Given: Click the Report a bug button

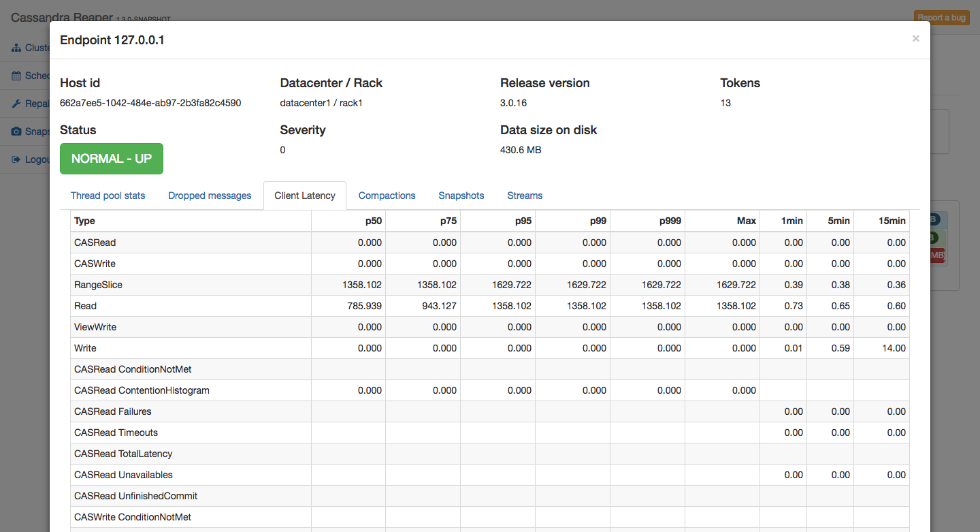Looking at the screenshot, I should pyautogui.click(x=941, y=18).
